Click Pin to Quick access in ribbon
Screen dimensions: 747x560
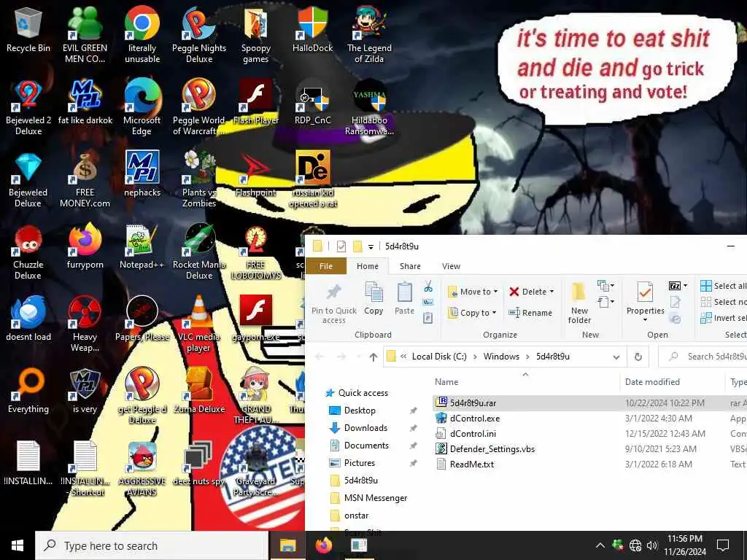pos(334,304)
